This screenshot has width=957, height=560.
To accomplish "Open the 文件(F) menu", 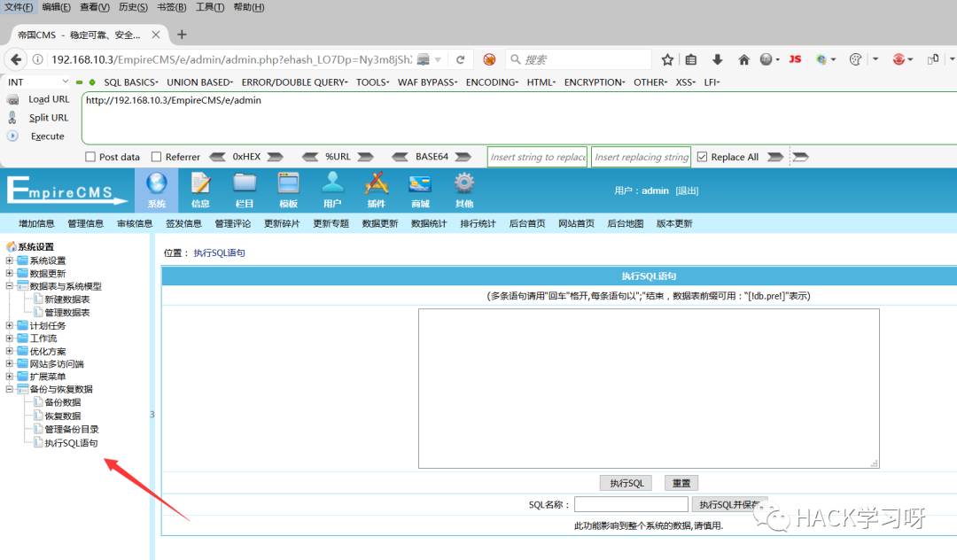I will (19, 7).
